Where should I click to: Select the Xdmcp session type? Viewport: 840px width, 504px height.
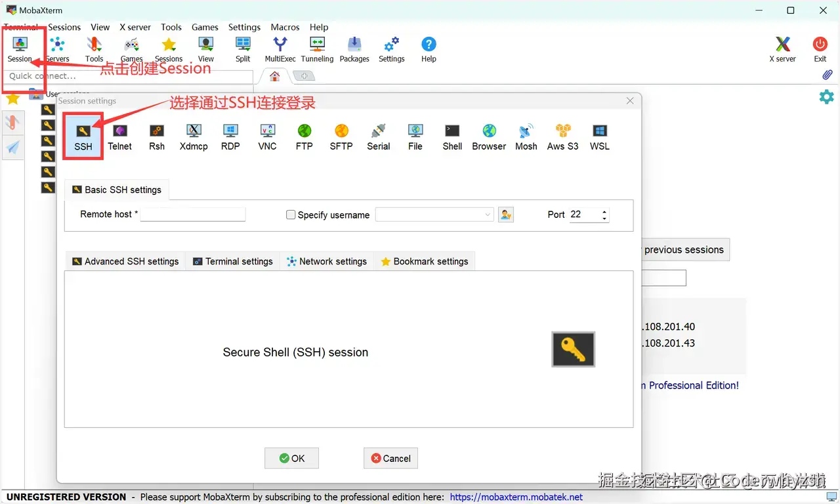[194, 137]
